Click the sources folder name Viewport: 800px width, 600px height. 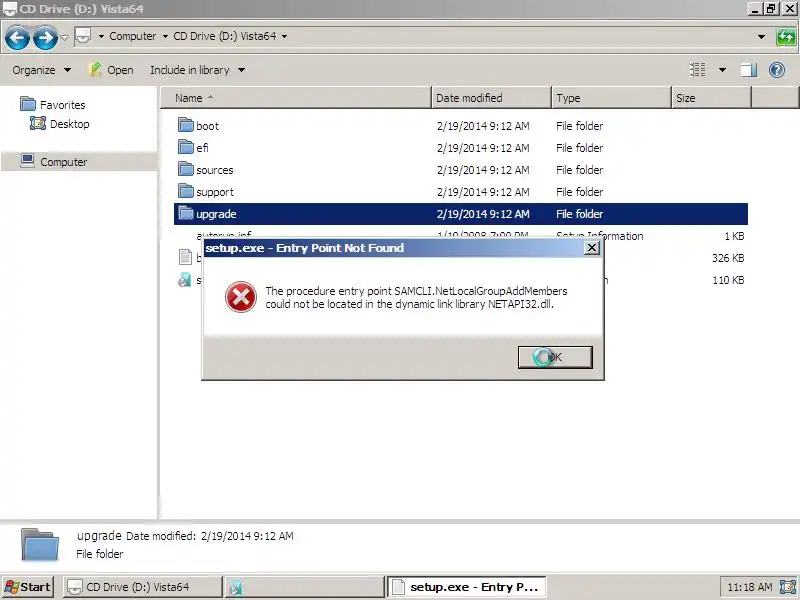pos(215,170)
